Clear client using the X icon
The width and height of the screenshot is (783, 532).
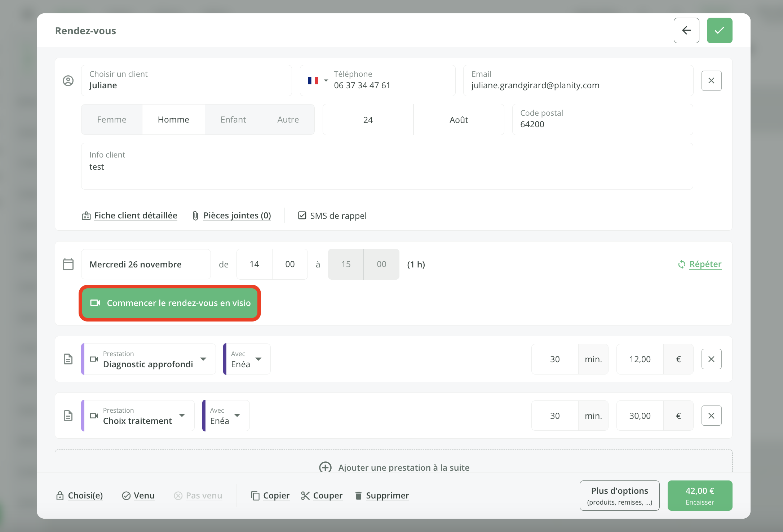point(711,81)
